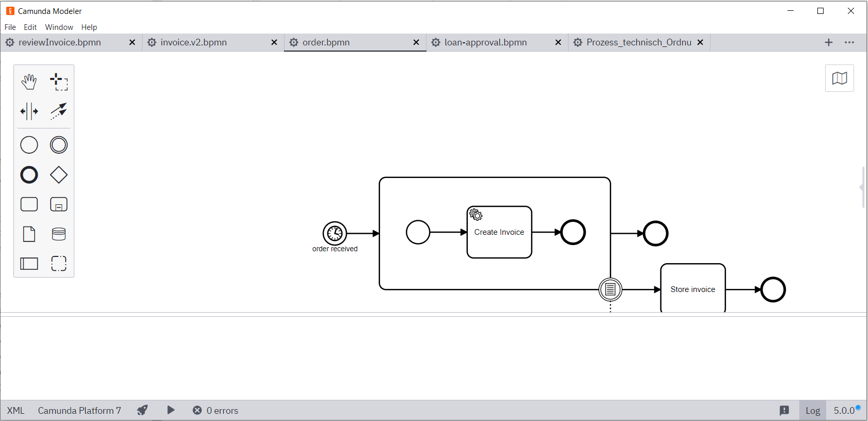Choose the global connect tool
Screen dimensions: 868x421
tap(59, 111)
